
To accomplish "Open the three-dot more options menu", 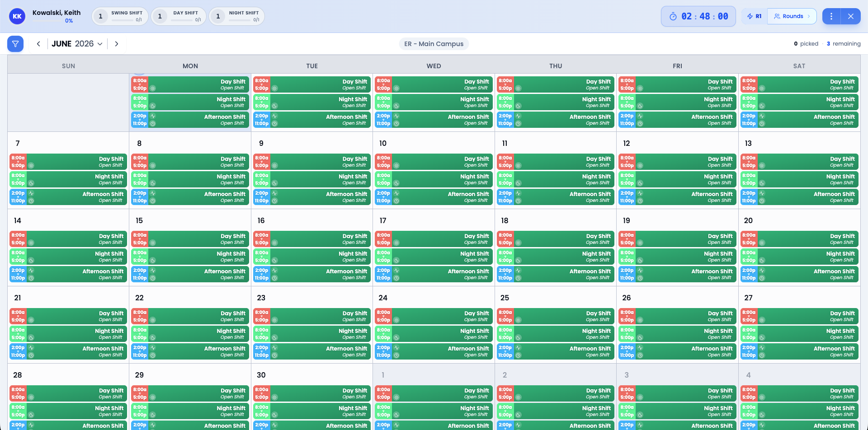I will 831,16.
